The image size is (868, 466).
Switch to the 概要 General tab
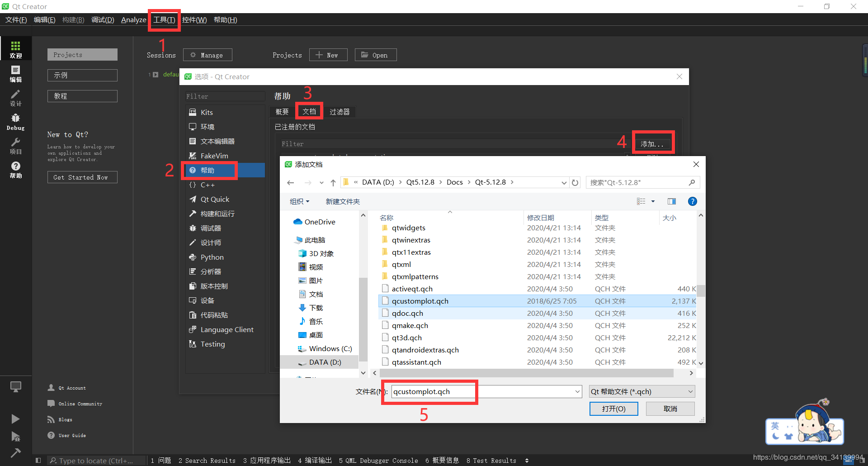[x=282, y=112]
